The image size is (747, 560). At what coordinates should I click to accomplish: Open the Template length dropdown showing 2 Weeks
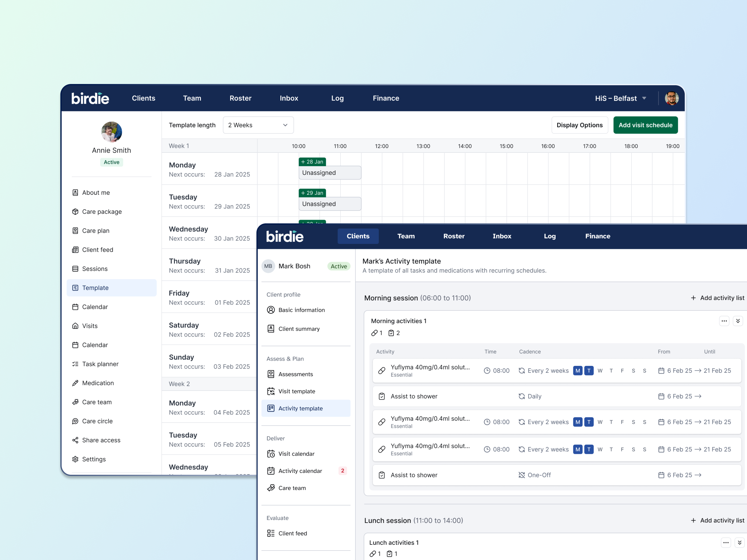(258, 125)
